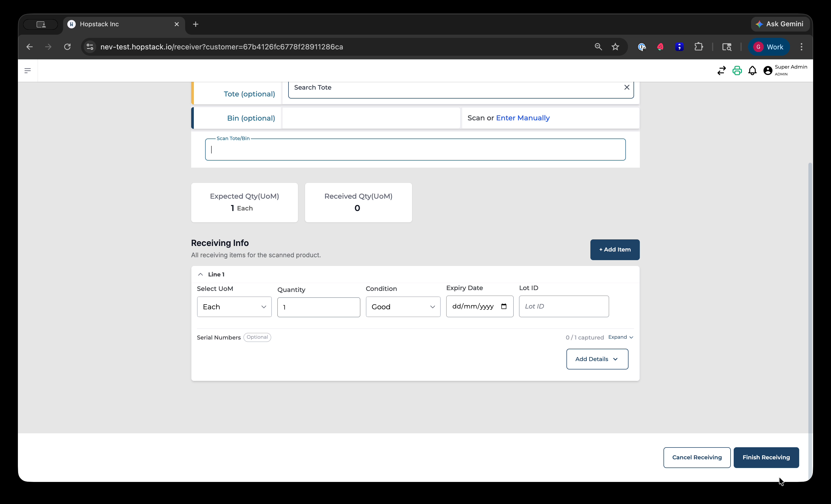Image resolution: width=831 pixels, height=504 pixels.
Task: Click Cancel Receiving button
Action: (697, 457)
